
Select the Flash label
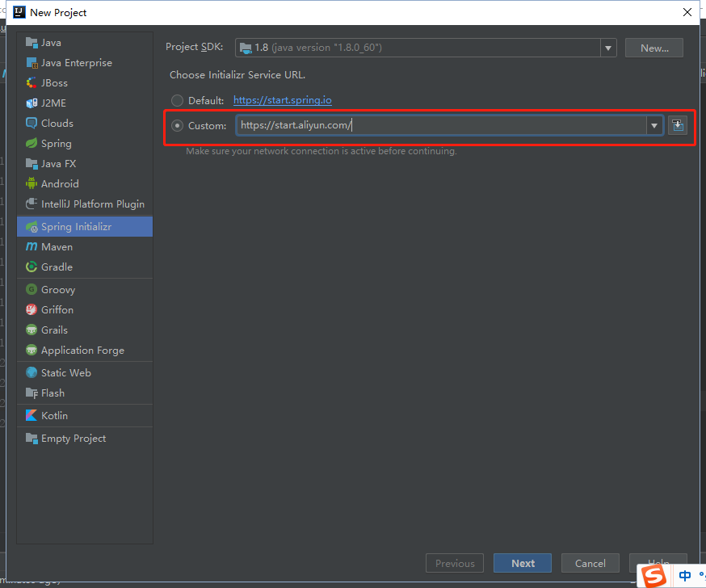(53, 393)
